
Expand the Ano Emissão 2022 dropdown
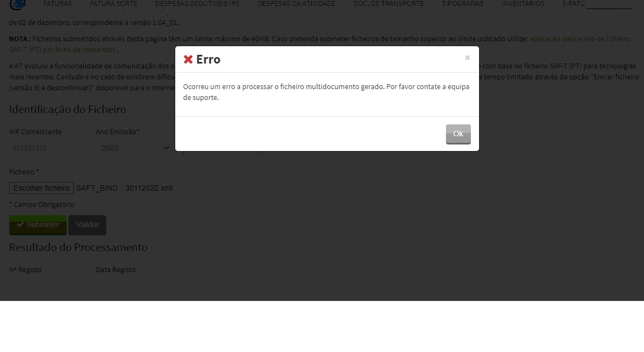point(135,148)
